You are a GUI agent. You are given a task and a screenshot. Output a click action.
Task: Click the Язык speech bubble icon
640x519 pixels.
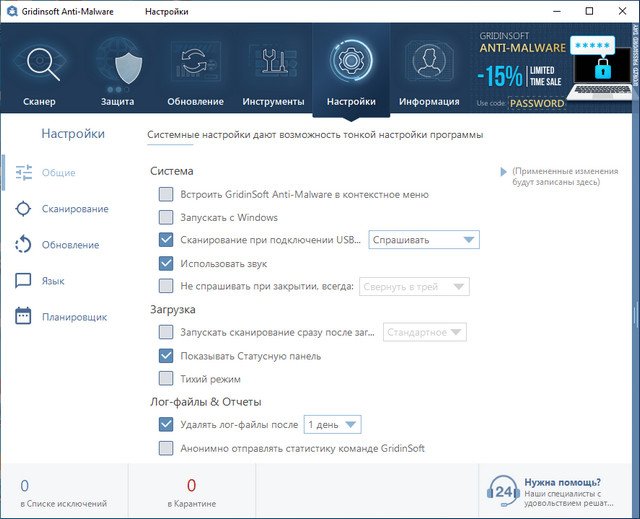tap(23, 281)
